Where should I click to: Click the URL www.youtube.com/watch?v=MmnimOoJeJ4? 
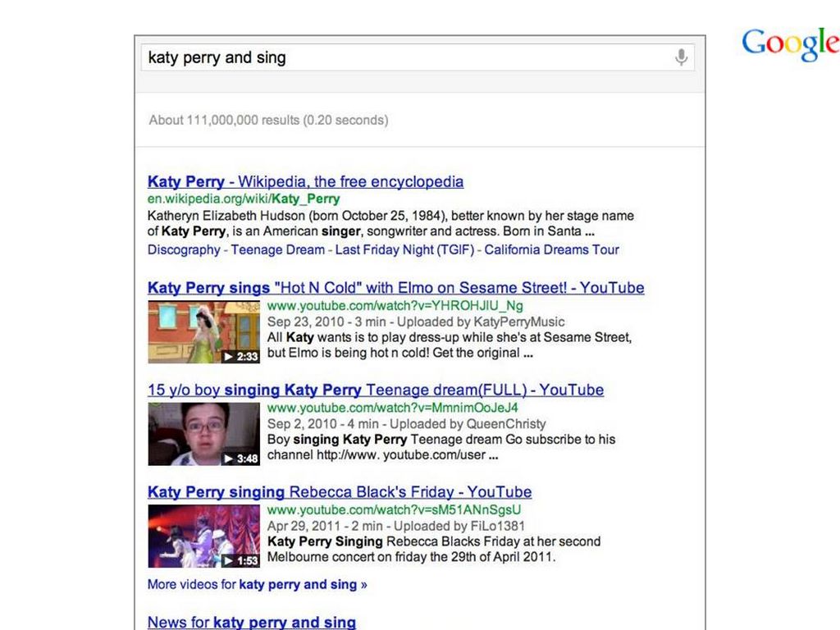point(393,408)
